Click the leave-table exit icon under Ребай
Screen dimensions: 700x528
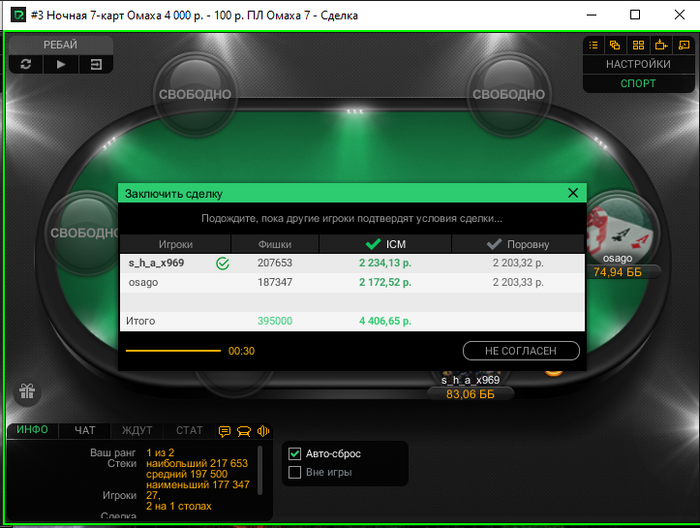96,64
